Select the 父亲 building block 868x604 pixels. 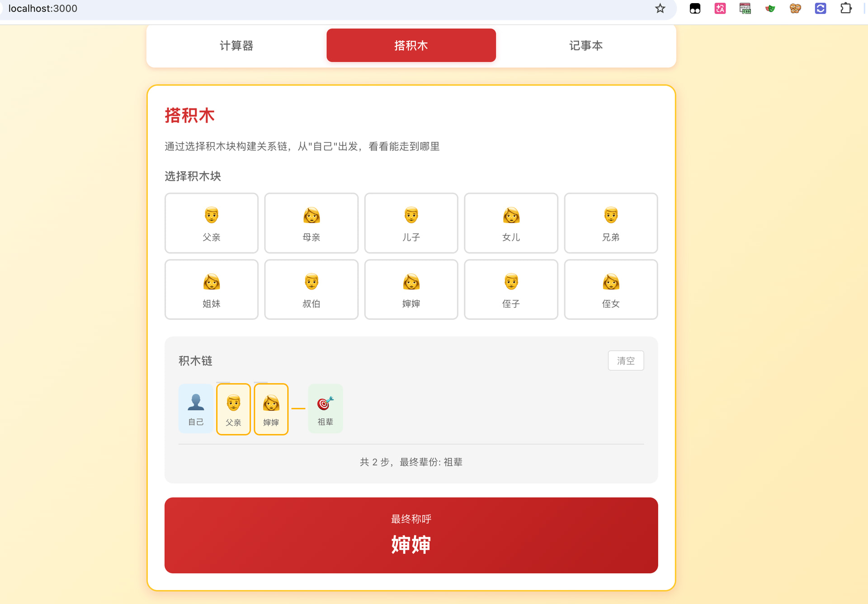click(x=211, y=223)
